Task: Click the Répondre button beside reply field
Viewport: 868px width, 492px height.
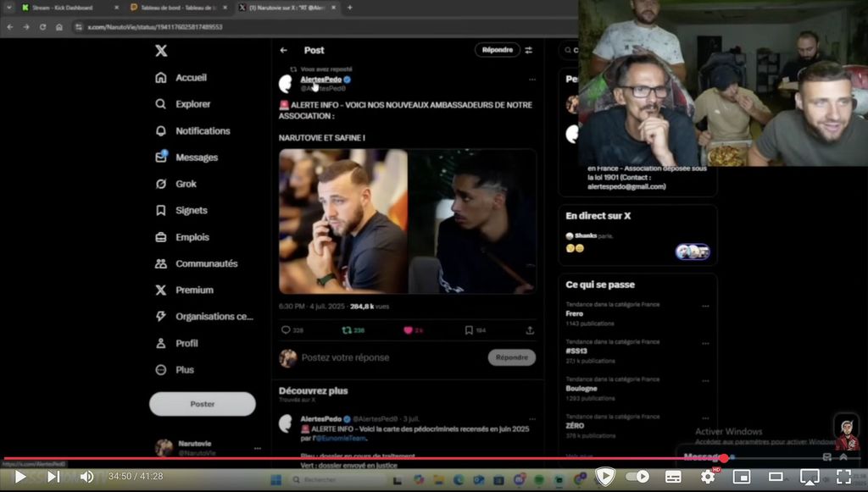Action: (512, 357)
